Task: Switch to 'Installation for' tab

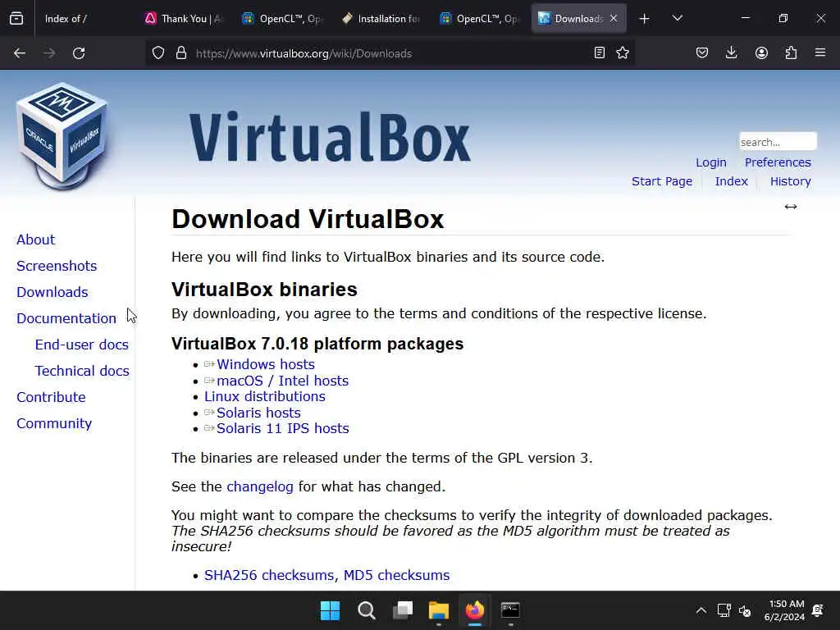Action: tap(381, 19)
